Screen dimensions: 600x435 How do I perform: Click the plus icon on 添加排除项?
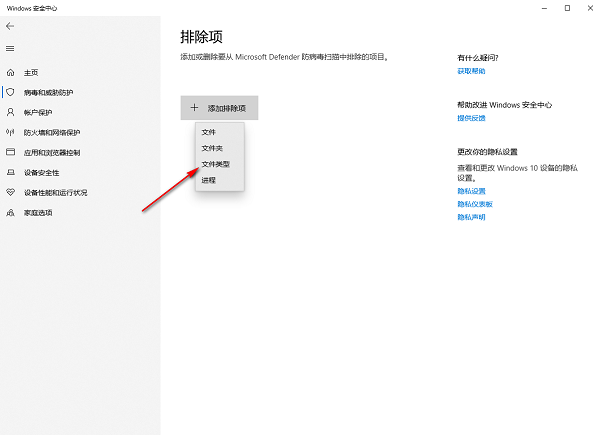(x=194, y=108)
